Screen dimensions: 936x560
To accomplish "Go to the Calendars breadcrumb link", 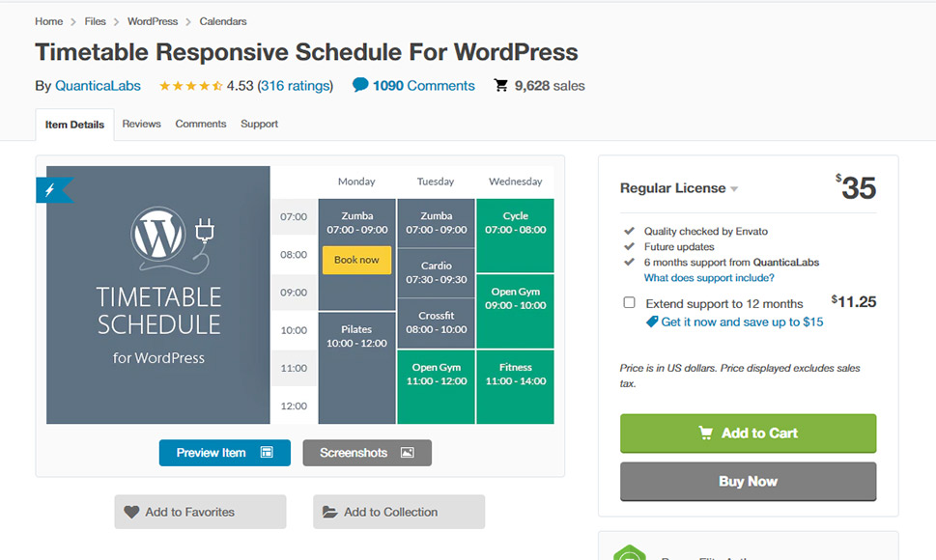I will coord(223,21).
